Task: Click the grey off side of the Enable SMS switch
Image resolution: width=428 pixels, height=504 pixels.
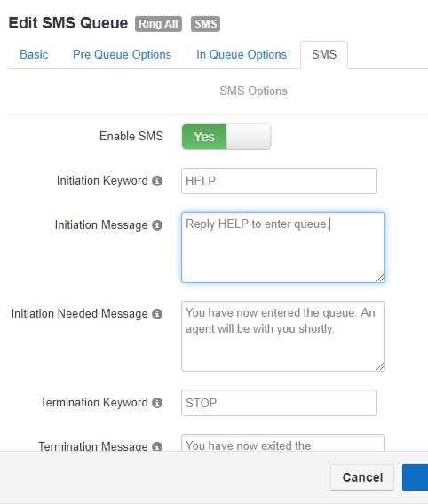Action: (x=249, y=137)
